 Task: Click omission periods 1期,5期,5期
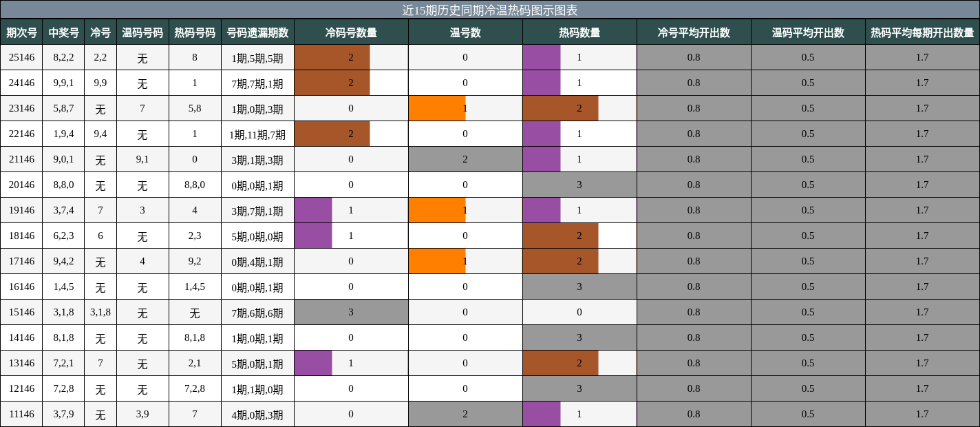257,58
